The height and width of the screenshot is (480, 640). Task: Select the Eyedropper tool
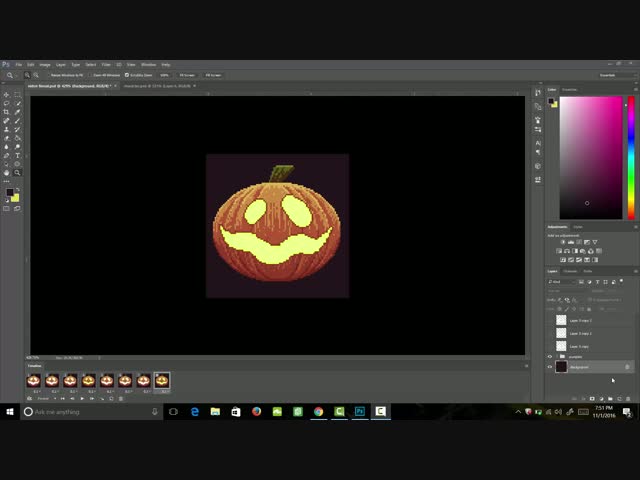[x=18, y=112]
